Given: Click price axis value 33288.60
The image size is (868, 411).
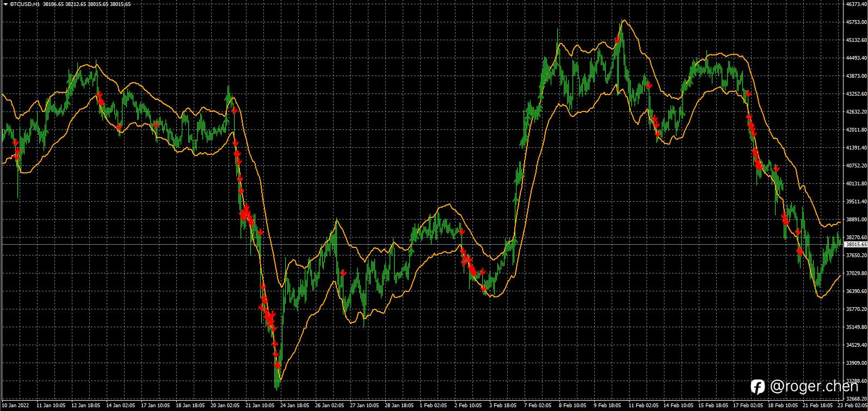Looking at the screenshot, I should pyautogui.click(x=856, y=381).
